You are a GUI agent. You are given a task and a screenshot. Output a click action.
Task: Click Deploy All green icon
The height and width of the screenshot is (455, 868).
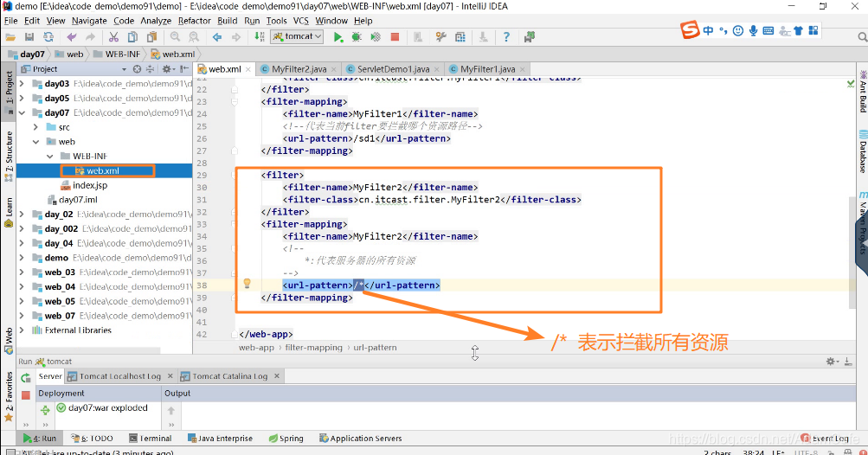[45, 410]
